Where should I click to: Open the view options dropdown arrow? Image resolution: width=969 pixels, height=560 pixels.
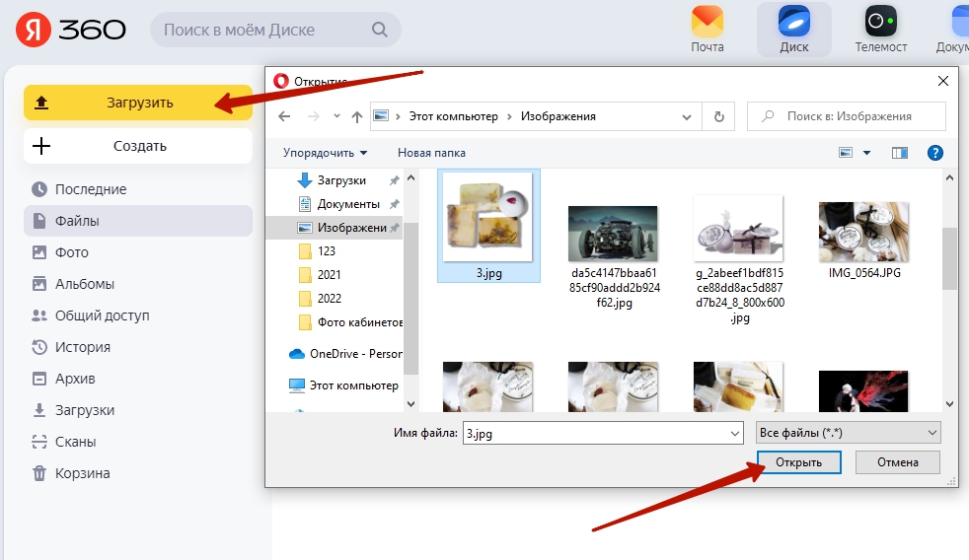(866, 153)
